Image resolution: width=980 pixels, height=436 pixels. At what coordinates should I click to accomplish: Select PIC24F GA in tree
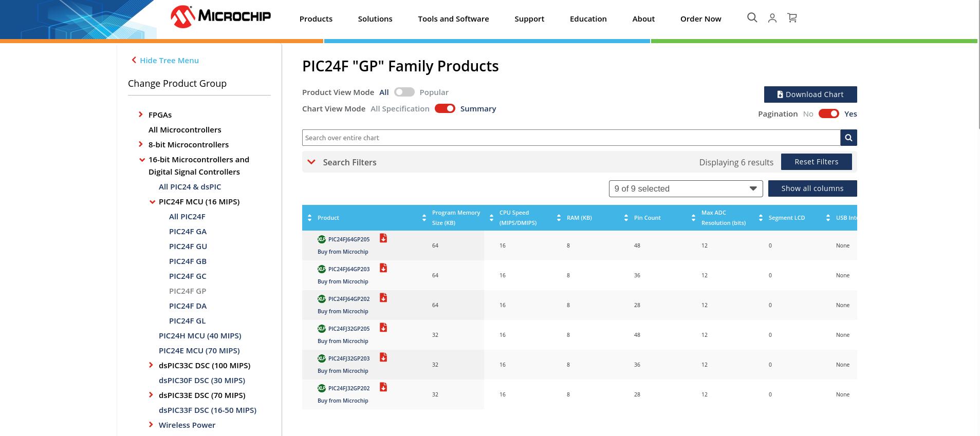pos(188,232)
